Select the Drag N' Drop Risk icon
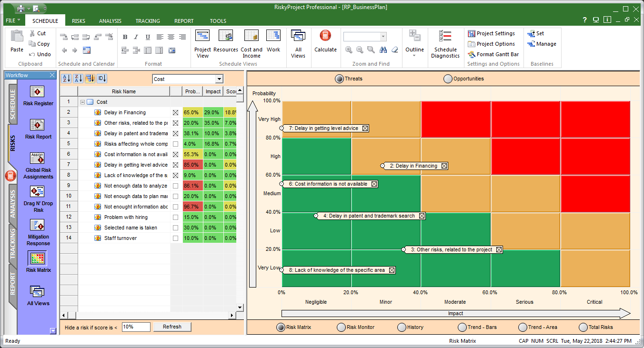The image size is (644, 348). point(37,192)
